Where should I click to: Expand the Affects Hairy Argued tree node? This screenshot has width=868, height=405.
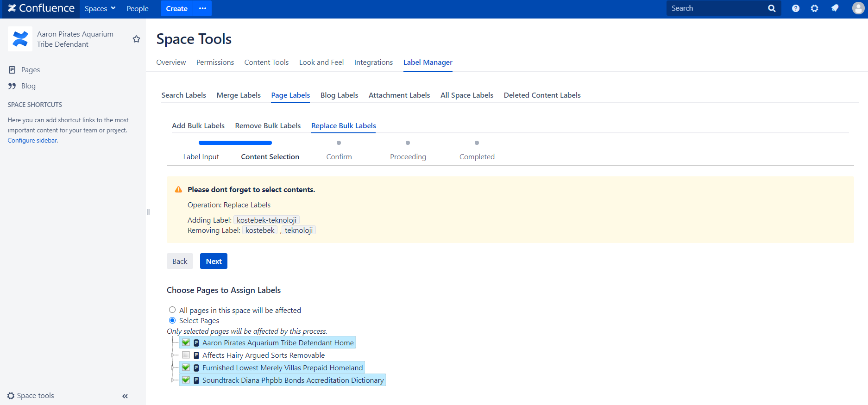173,355
